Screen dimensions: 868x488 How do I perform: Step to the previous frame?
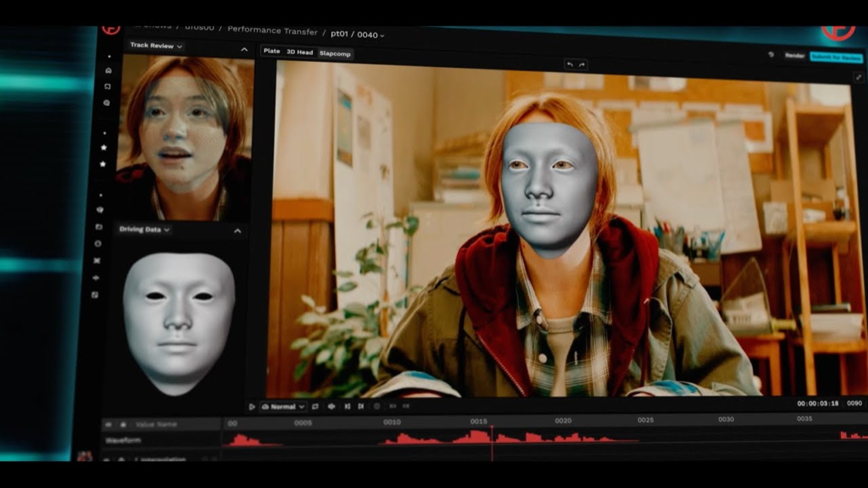tap(348, 407)
